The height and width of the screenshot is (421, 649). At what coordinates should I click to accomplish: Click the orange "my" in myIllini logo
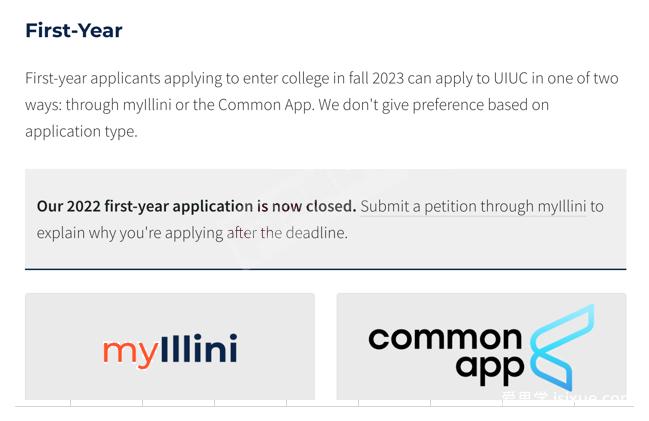point(130,353)
